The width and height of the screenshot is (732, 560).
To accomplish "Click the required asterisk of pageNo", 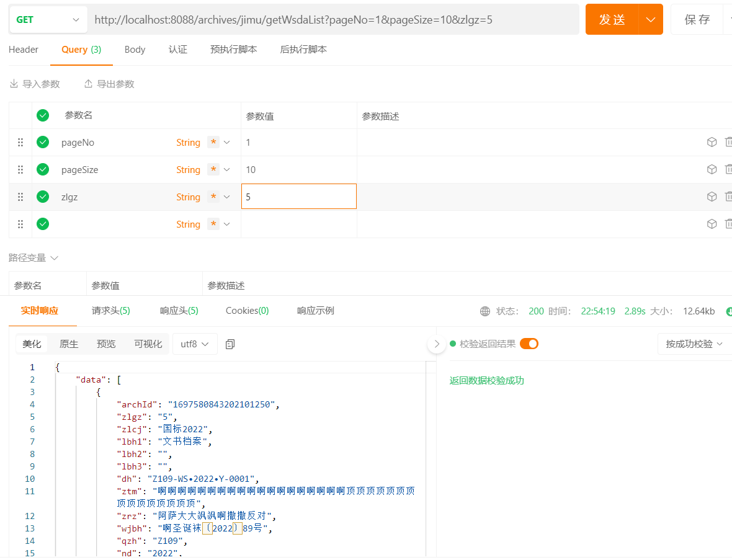I will [x=213, y=142].
